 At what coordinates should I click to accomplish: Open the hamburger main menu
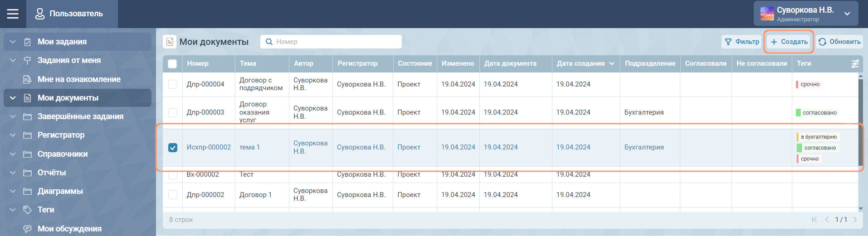[x=13, y=14]
